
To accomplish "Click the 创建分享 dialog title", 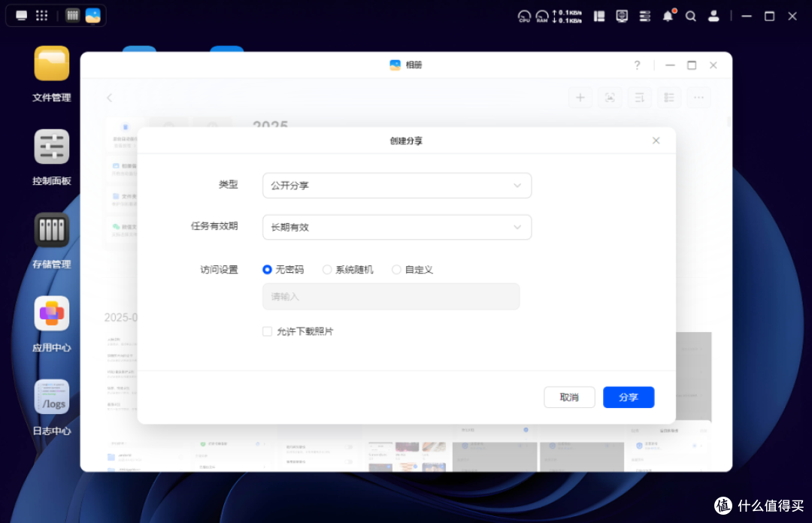I will tap(406, 141).
